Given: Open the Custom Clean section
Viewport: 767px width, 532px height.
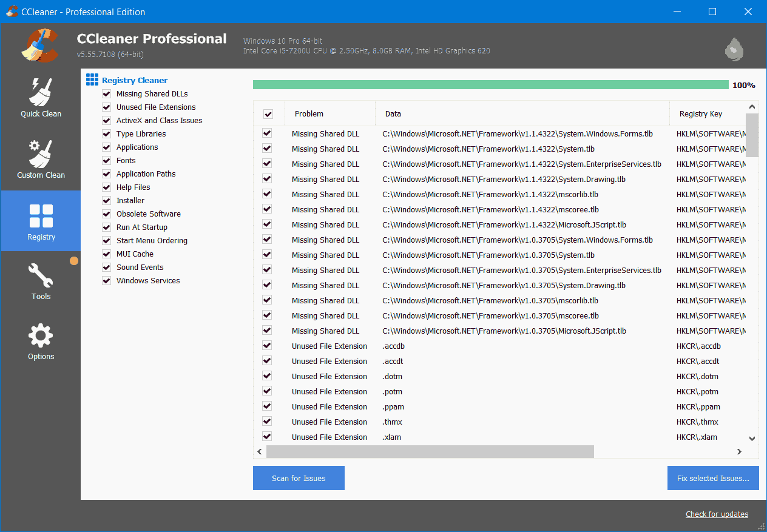Looking at the screenshot, I should click(x=41, y=159).
